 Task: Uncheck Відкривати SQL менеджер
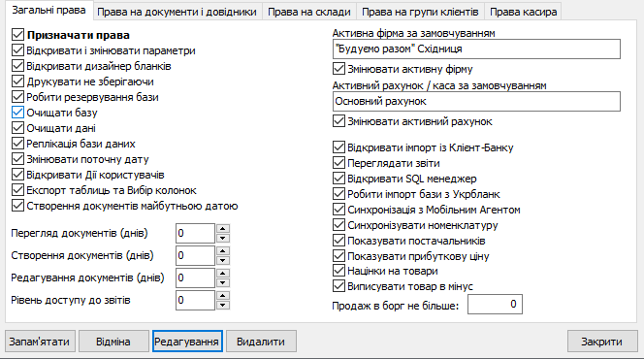[x=338, y=179]
